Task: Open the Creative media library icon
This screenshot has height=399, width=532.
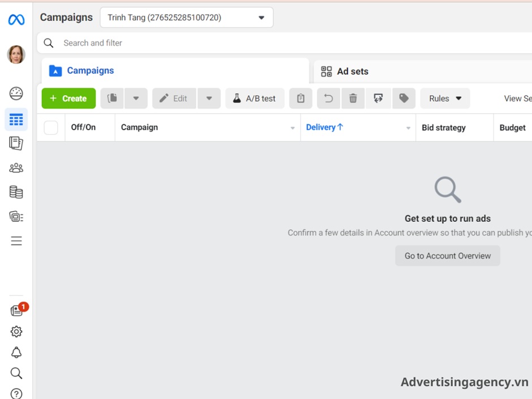Action: coord(16,217)
